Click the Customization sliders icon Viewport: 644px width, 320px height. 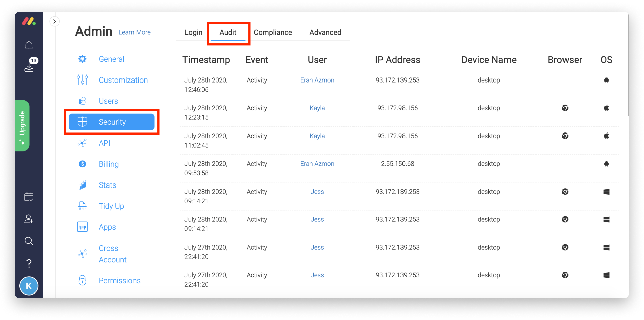82,80
